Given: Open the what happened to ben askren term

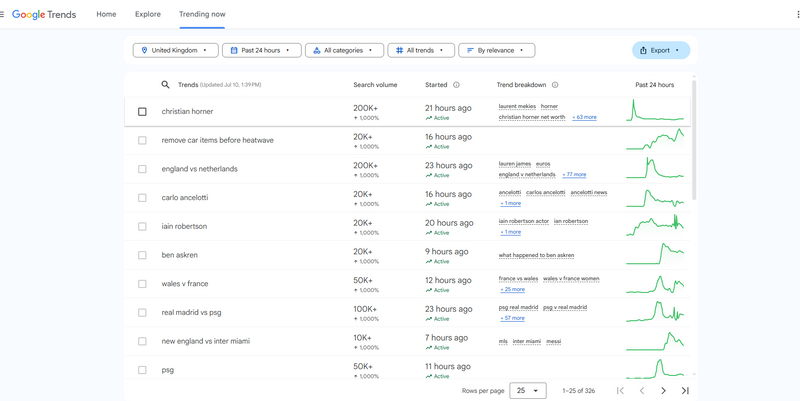Looking at the screenshot, I should [x=537, y=255].
